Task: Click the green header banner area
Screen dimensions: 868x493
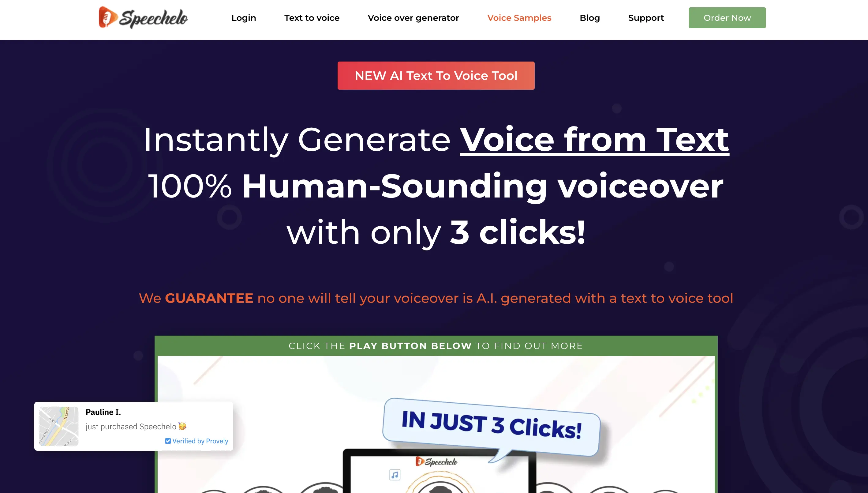Action: [436, 346]
